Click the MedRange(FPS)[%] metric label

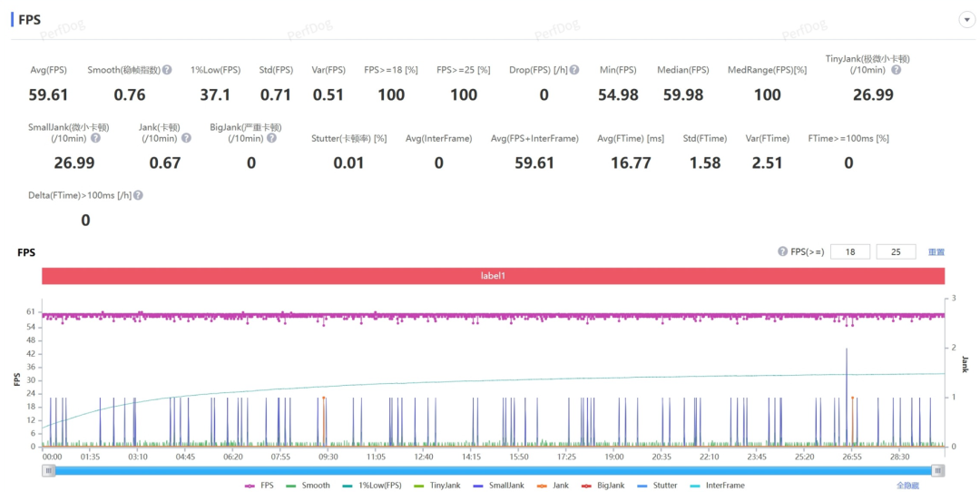click(767, 70)
